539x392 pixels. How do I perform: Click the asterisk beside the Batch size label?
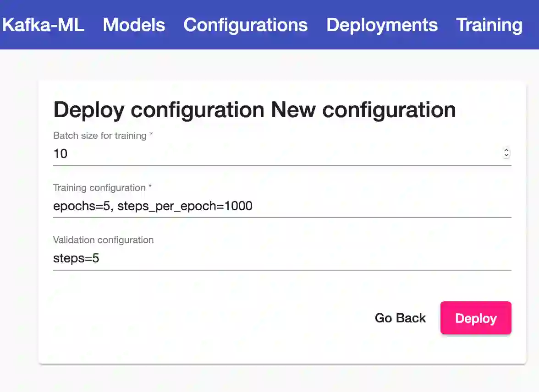tap(151, 135)
